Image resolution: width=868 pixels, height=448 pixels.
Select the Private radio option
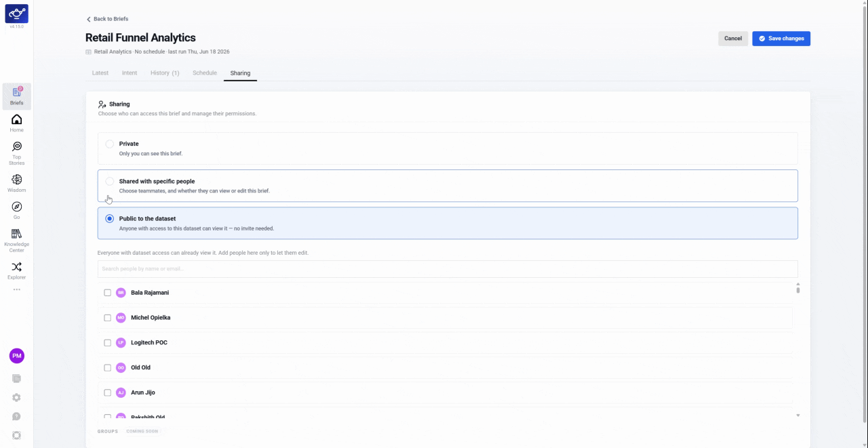(x=109, y=144)
